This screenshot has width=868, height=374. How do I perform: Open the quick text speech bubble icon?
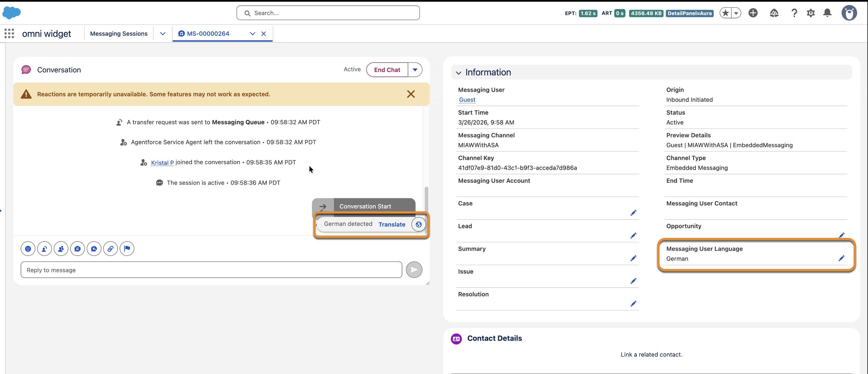(77, 249)
